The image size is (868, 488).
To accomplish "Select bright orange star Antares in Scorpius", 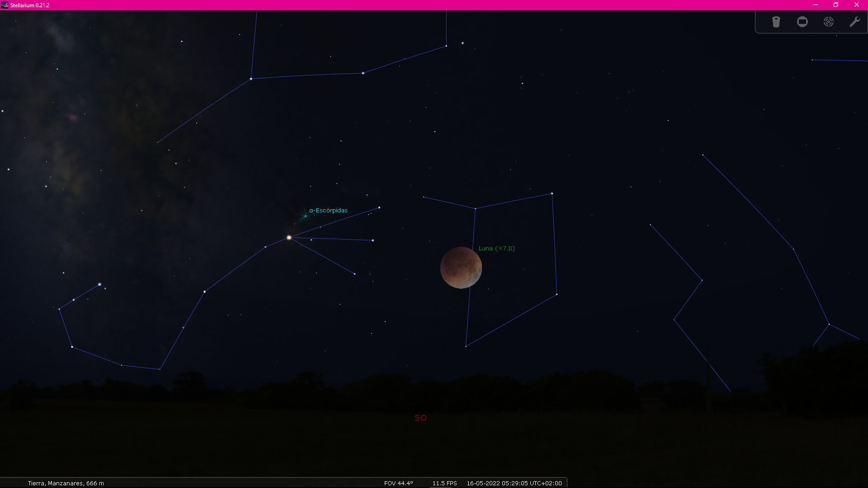I will point(289,237).
